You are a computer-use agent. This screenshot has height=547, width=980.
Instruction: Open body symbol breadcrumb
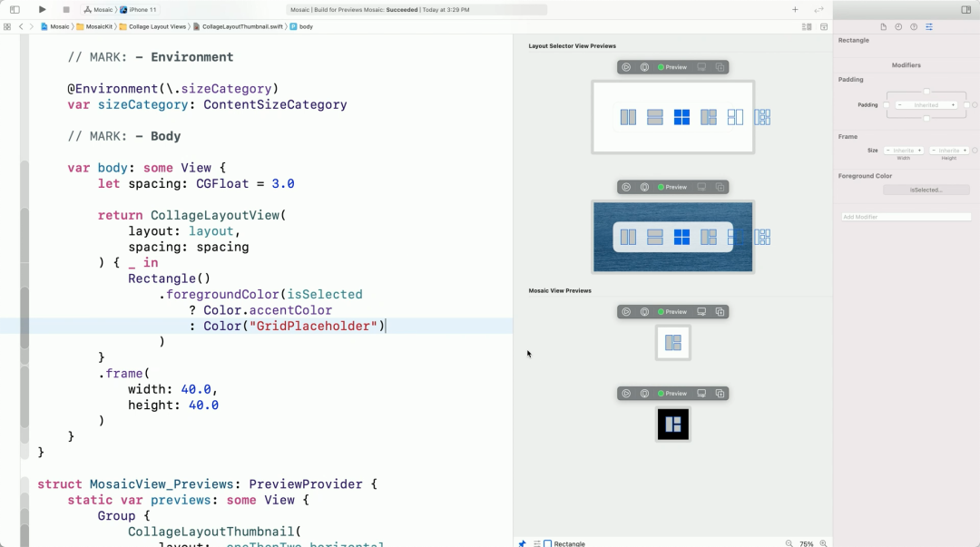(301, 27)
